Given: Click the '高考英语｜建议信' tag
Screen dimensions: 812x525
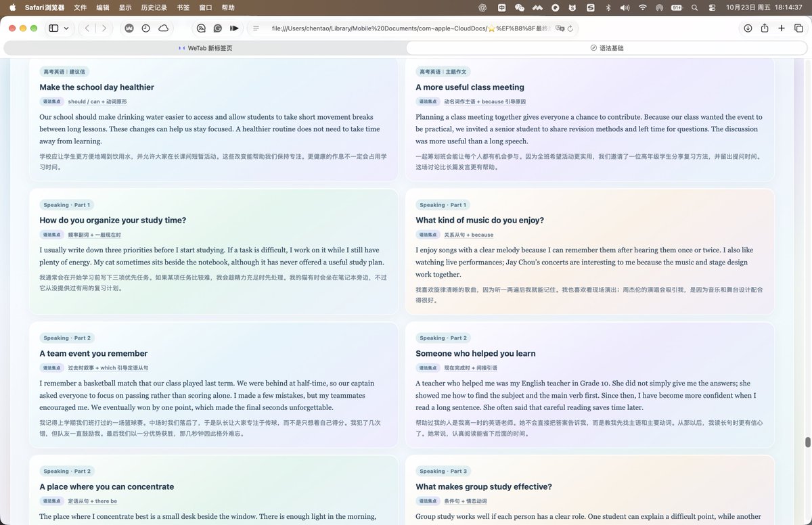Looking at the screenshot, I should [x=64, y=72].
